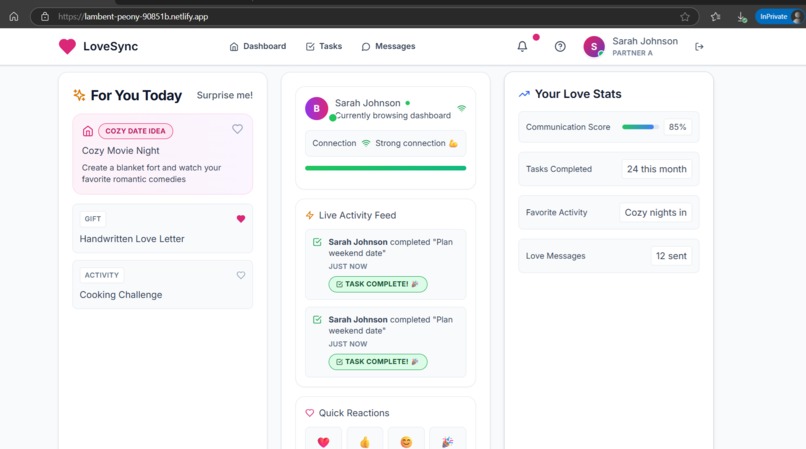This screenshot has height=449, width=806.
Task: Click the check icon of first feed entry
Action: (x=317, y=242)
